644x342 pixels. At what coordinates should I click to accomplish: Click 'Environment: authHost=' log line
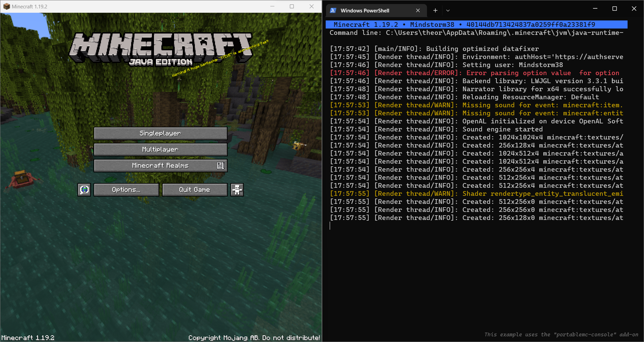point(477,57)
